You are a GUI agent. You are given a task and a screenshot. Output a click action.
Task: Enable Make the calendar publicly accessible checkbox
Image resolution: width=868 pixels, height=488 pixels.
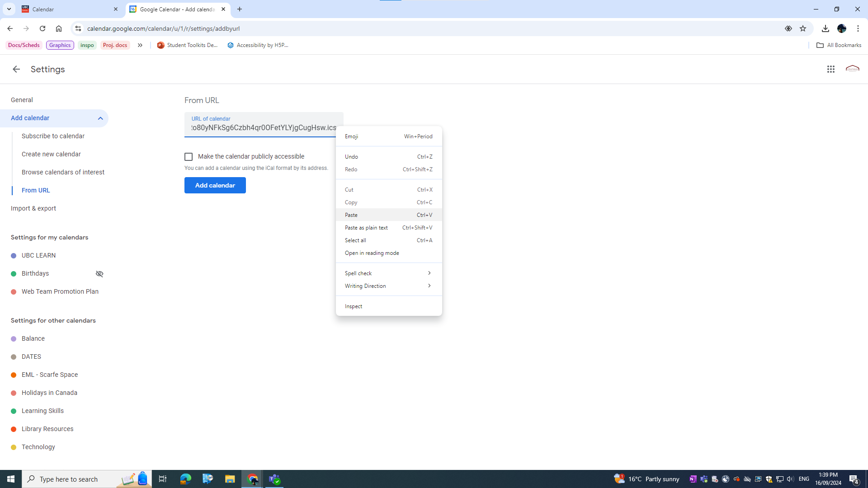pos(189,157)
